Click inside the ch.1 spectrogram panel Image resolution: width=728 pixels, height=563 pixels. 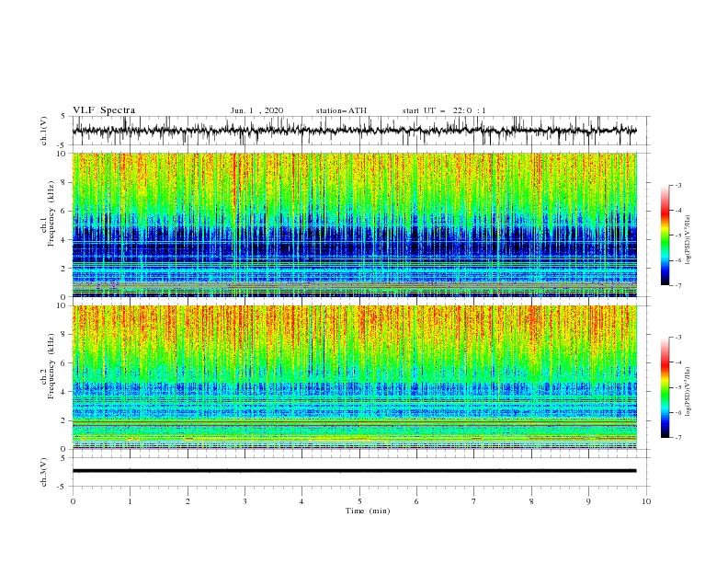click(355, 224)
